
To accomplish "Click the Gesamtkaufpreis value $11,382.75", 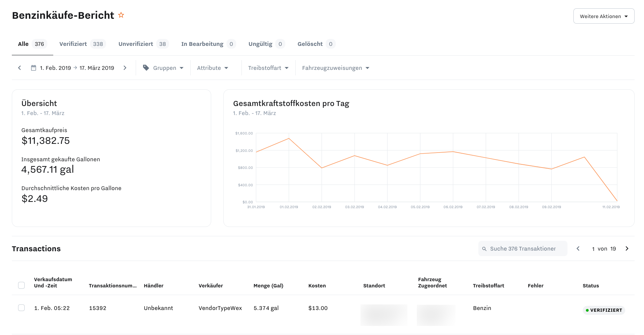I will [46, 140].
